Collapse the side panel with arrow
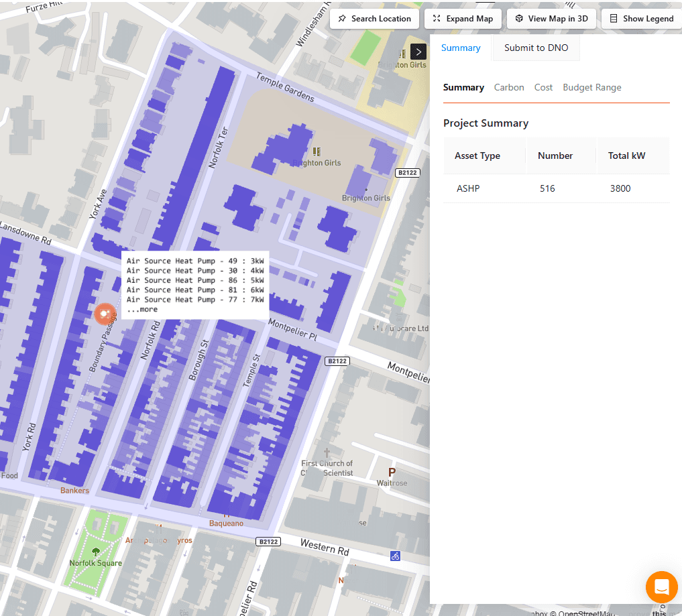The width and height of the screenshot is (682, 616). click(x=418, y=52)
